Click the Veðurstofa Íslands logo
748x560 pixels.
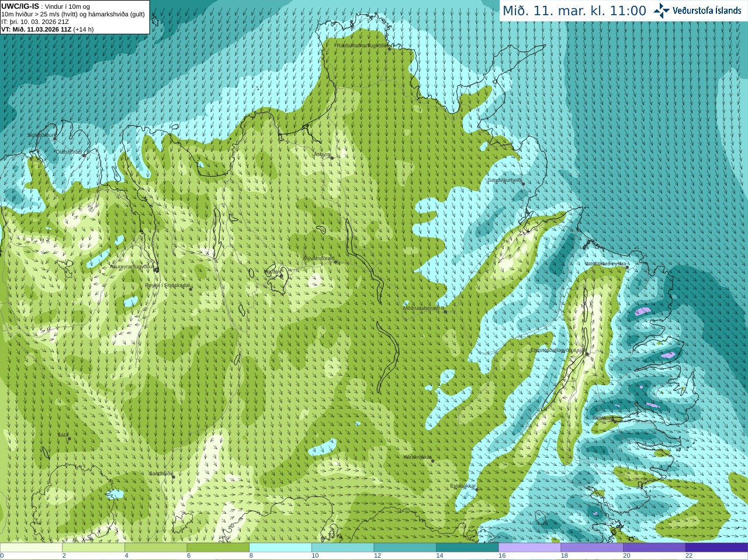click(697, 11)
